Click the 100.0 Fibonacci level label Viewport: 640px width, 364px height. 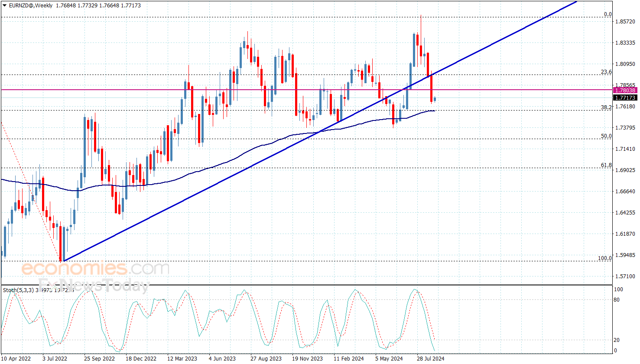[x=605, y=258]
